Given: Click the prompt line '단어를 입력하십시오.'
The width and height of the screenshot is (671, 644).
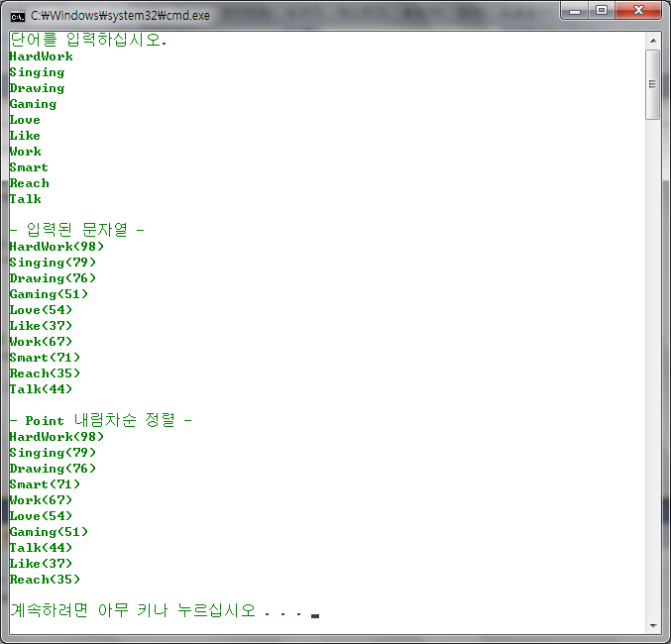Looking at the screenshot, I should pyautogui.click(x=88, y=40).
